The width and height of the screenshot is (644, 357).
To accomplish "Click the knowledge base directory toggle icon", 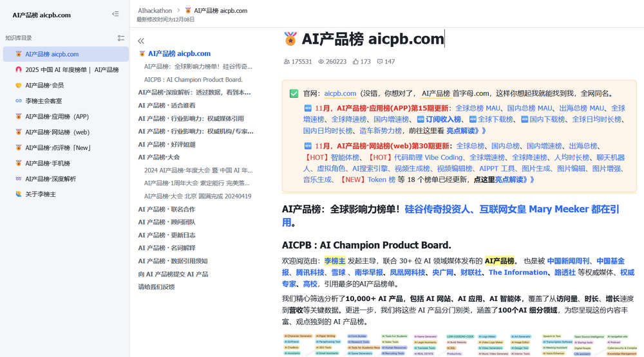I will (x=121, y=38).
